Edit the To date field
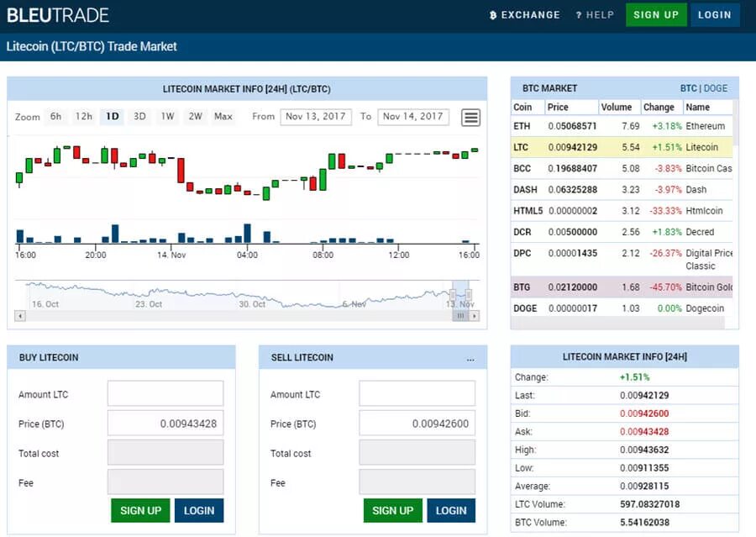This screenshot has height=537, width=756. click(x=413, y=117)
